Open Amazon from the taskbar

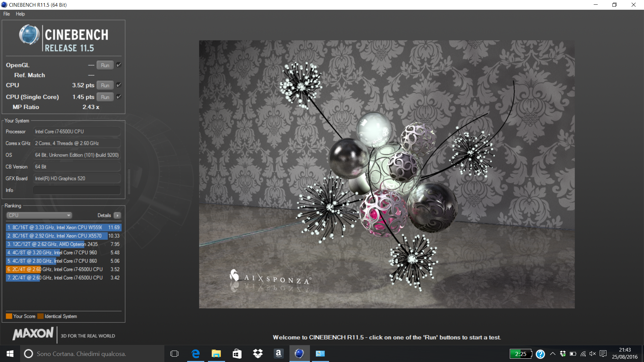(278, 354)
